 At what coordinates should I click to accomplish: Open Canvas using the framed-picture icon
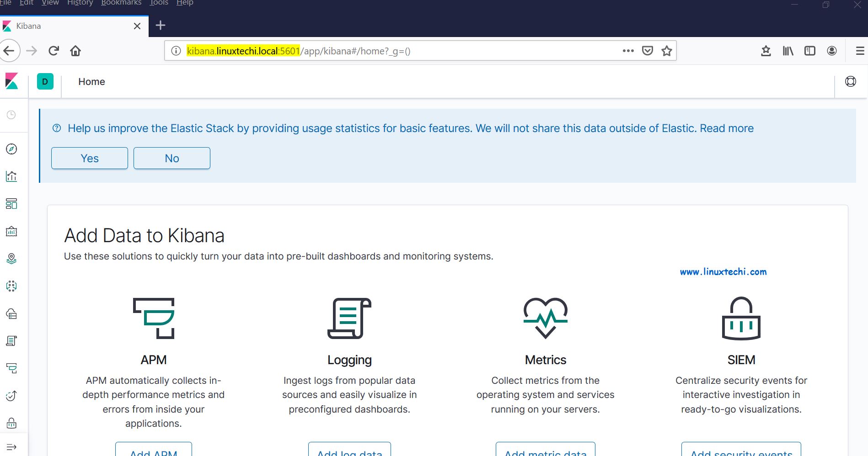[x=11, y=232]
